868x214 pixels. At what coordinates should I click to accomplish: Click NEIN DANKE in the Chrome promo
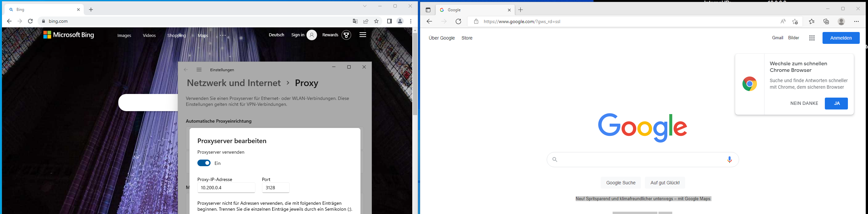point(804,104)
